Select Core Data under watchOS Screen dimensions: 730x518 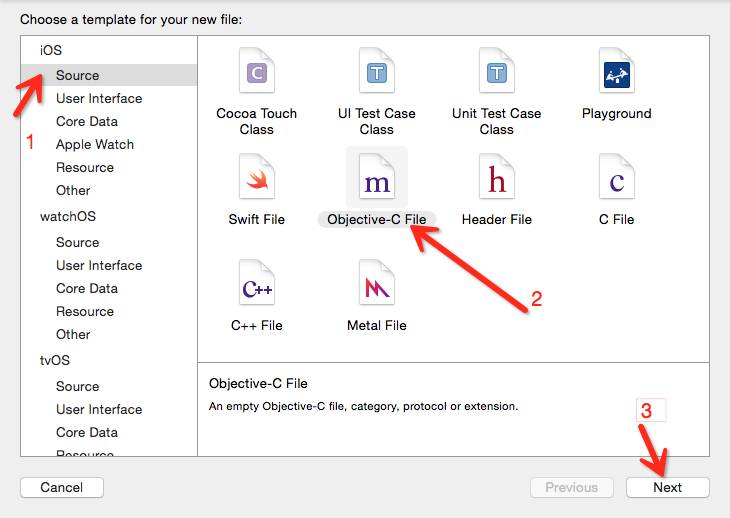coord(87,288)
